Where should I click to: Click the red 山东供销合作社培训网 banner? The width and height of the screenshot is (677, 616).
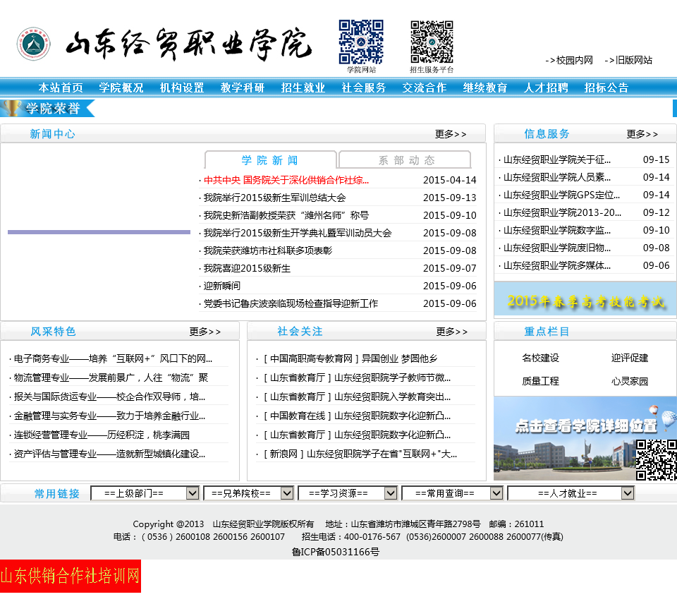click(x=71, y=576)
